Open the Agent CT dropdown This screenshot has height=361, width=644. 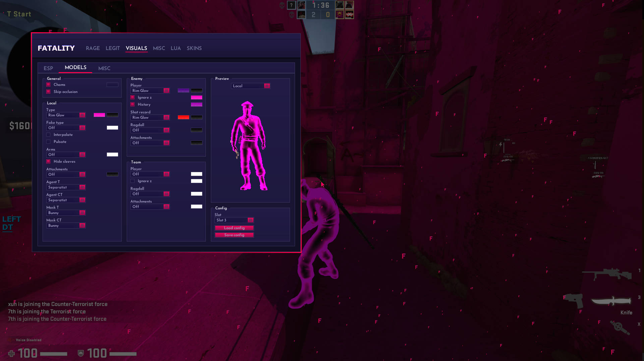pos(66,200)
